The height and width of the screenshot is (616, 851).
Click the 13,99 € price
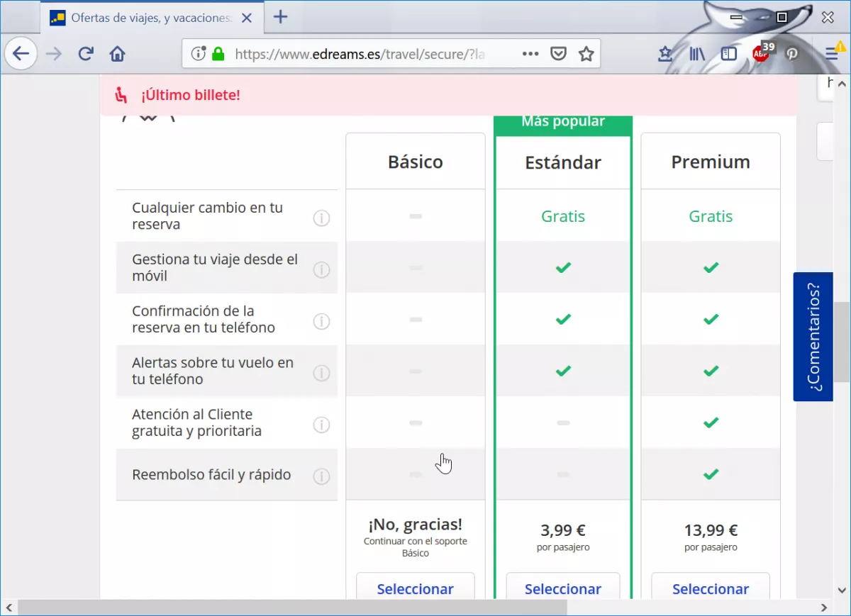click(711, 530)
